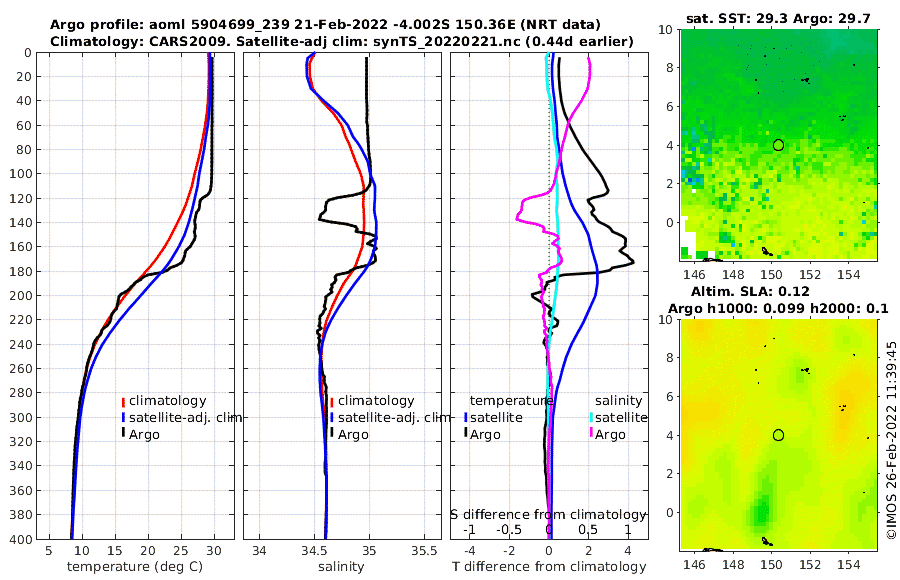Click the 400 depth tick label
900x580 pixels.
pos(21,539)
